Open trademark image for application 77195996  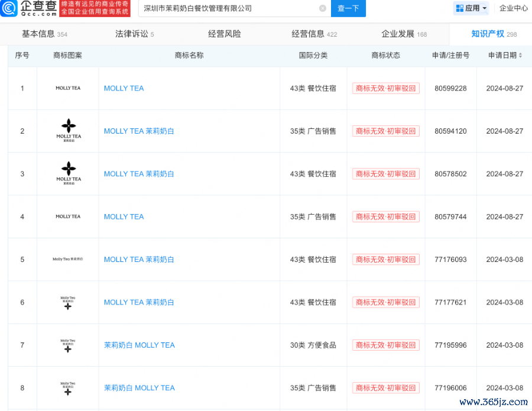click(x=68, y=345)
